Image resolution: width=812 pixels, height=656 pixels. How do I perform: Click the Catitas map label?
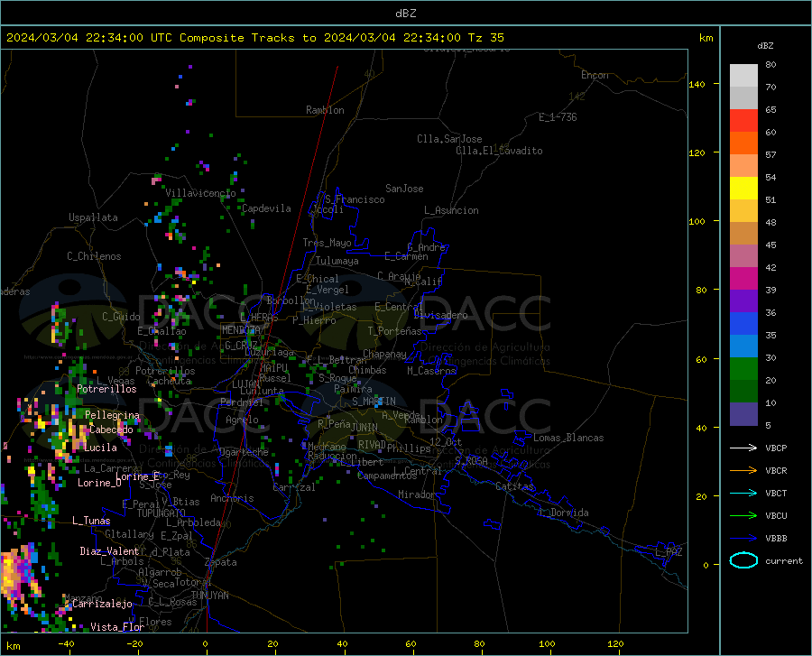(x=514, y=486)
